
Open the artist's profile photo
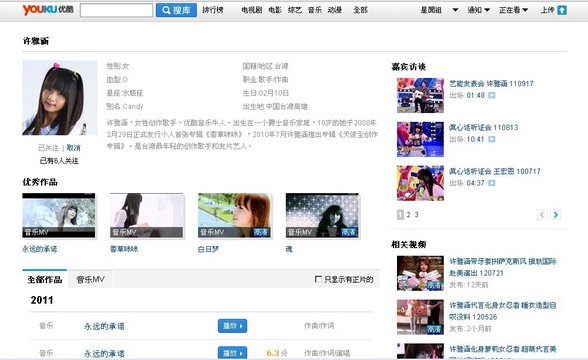[60, 98]
